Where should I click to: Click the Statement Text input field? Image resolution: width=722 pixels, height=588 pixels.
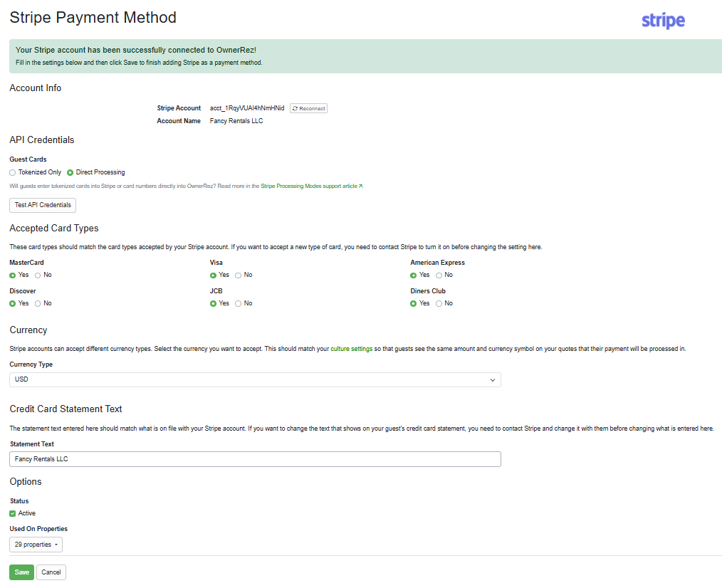255,459
